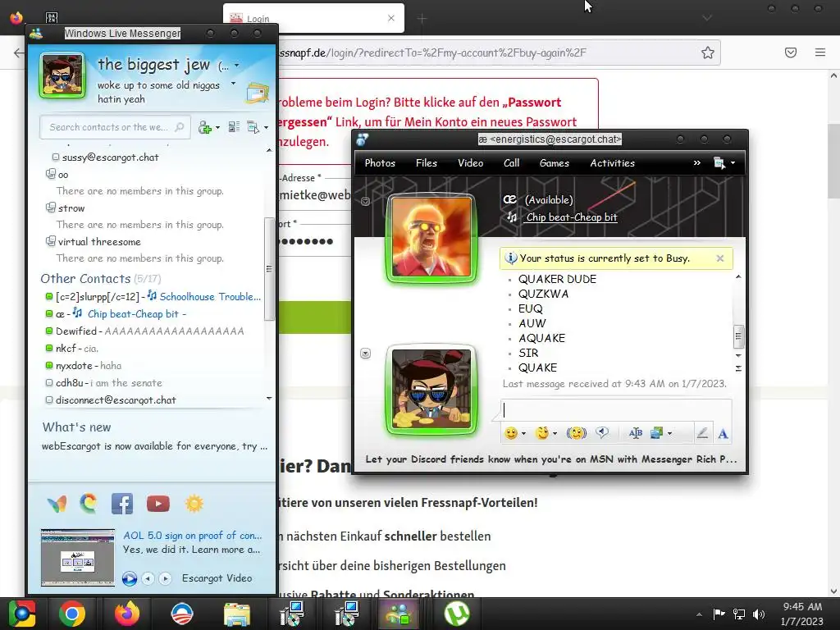This screenshot has width=840, height=630.
Task: Bookmark this page with the star icon
Action: pyautogui.click(x=708, y=52)
